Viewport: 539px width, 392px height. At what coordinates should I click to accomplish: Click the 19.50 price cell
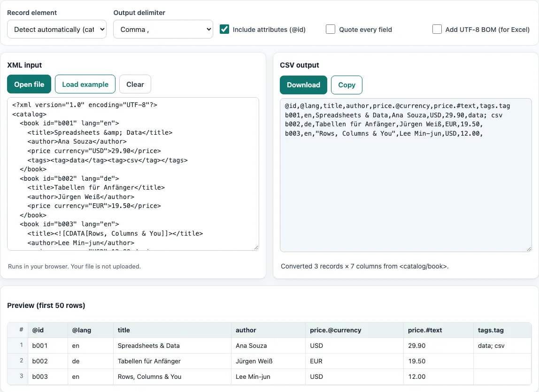point(439,361)
